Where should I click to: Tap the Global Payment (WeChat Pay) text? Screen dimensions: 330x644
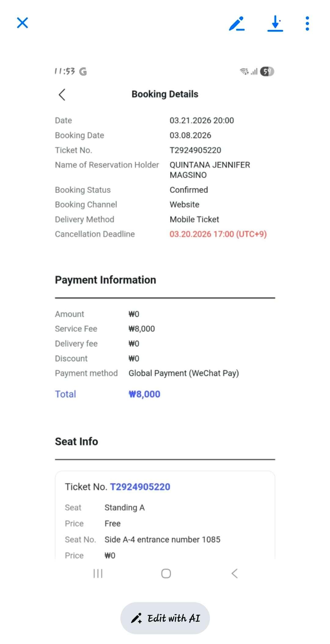(x=184, y=373)
